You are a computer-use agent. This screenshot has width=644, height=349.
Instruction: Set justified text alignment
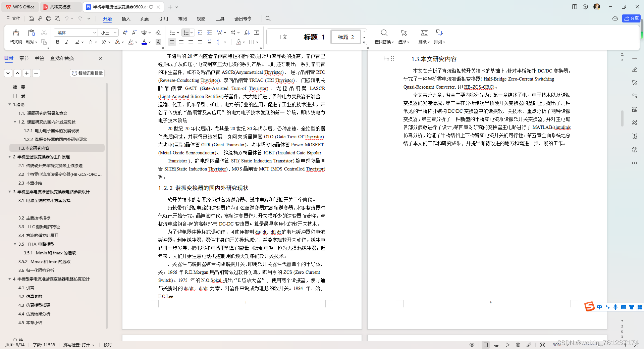pos(200,42)
